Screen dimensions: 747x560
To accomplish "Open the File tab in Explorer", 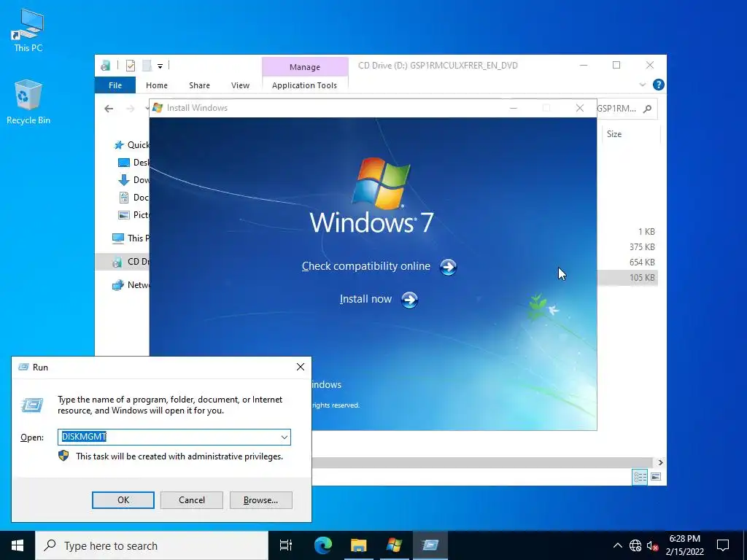I will click(115, 85).
